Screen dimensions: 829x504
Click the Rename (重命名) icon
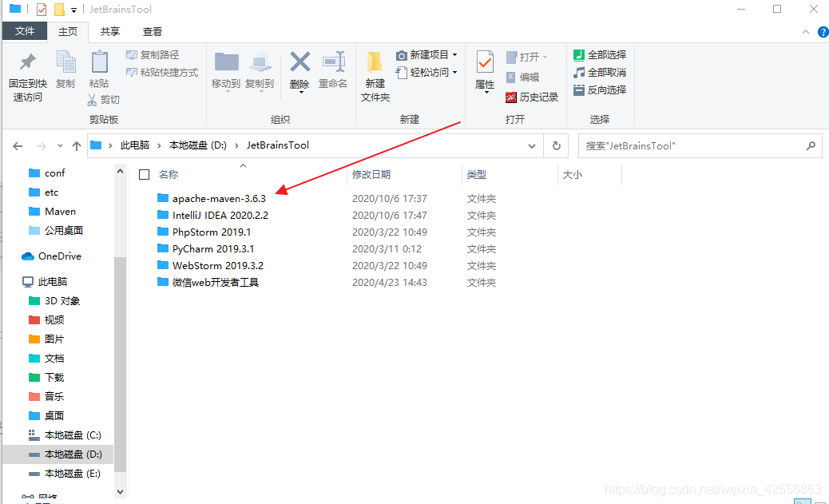tap(334, 62)
